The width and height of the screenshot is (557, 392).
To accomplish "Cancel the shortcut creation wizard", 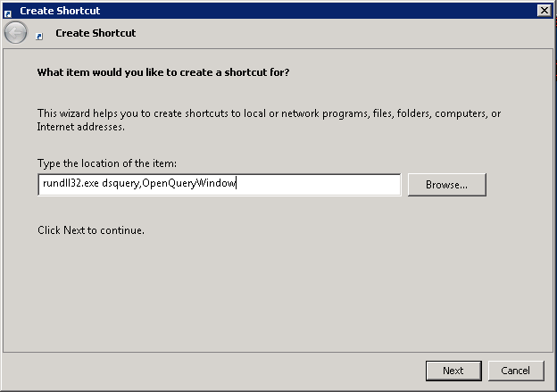I will (x=515, y=371).
